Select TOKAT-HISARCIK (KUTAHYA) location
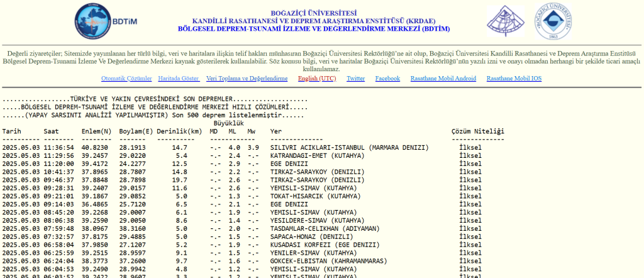644x278 pixels. point(316,196)
